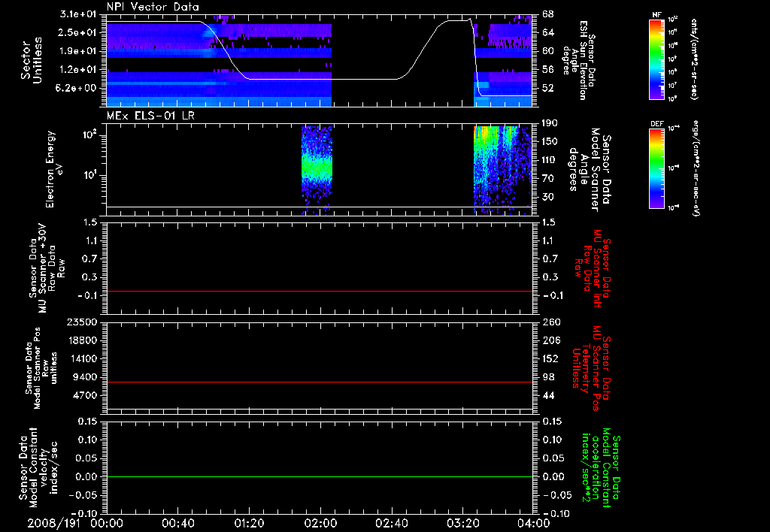Screen dimensions: 770x532
Task: Click the 1.2e+01 sector tick label
Action: [77, 70]
